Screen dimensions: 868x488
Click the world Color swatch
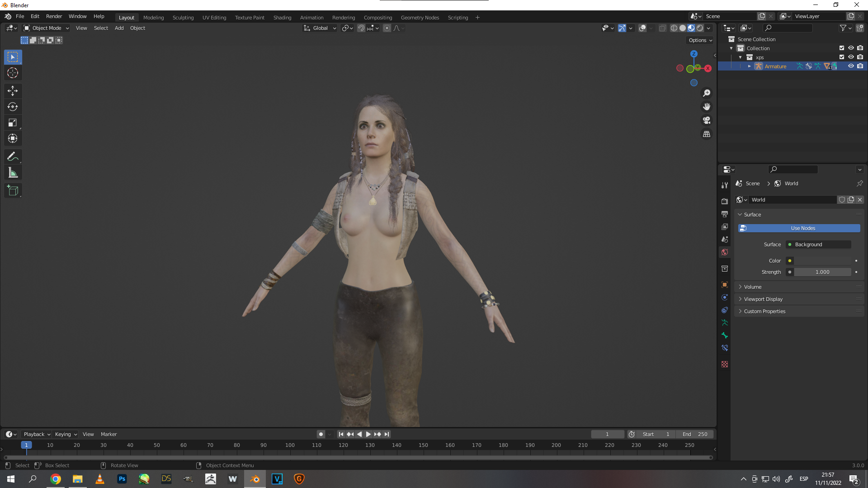(823, 261)
